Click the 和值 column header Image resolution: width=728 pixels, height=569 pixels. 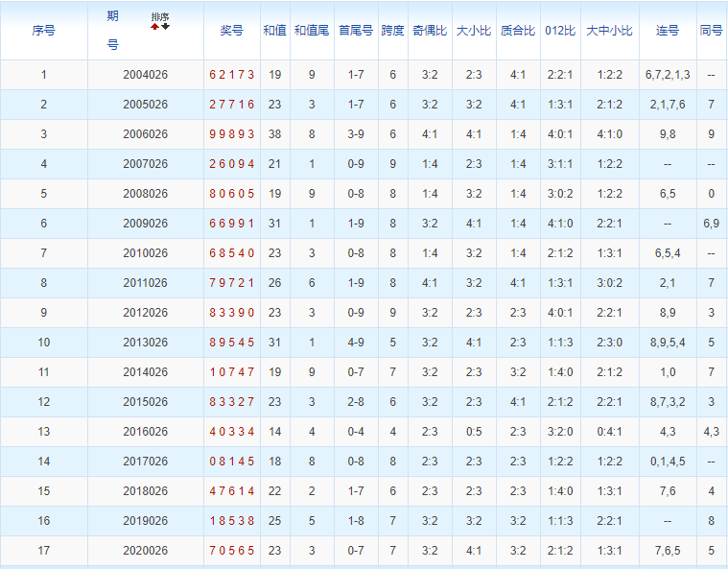275,31
